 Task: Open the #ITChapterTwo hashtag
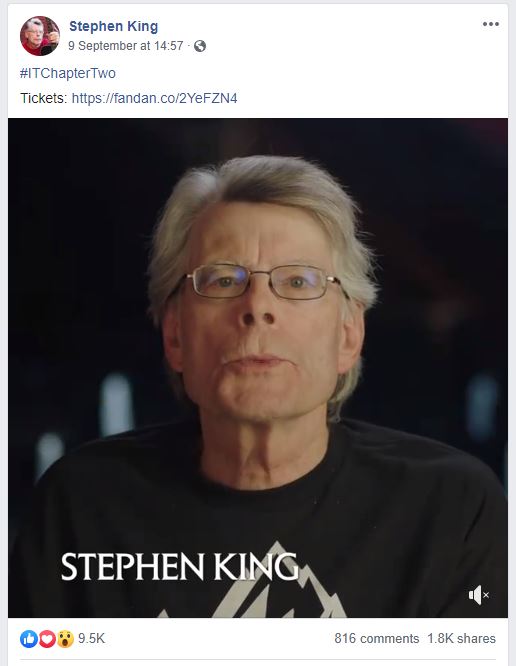click(68, 73)
